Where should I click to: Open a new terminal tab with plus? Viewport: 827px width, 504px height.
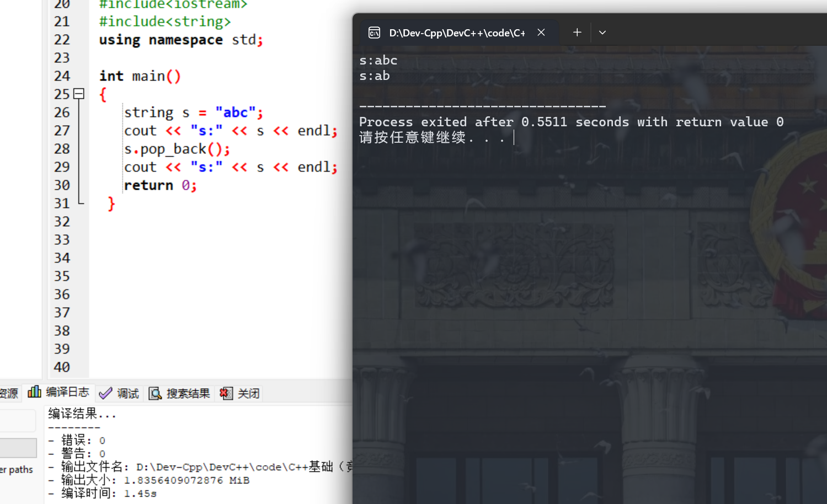pyautogui.click(x=577, y=33)
